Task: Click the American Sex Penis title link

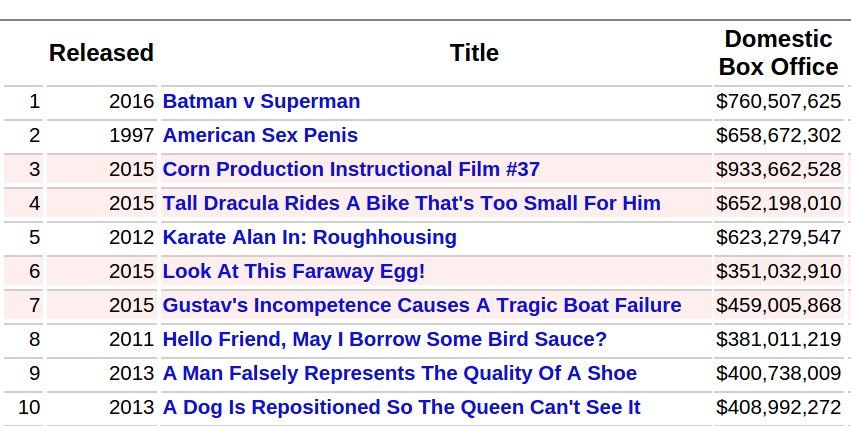Action: [x=260, y=135]
